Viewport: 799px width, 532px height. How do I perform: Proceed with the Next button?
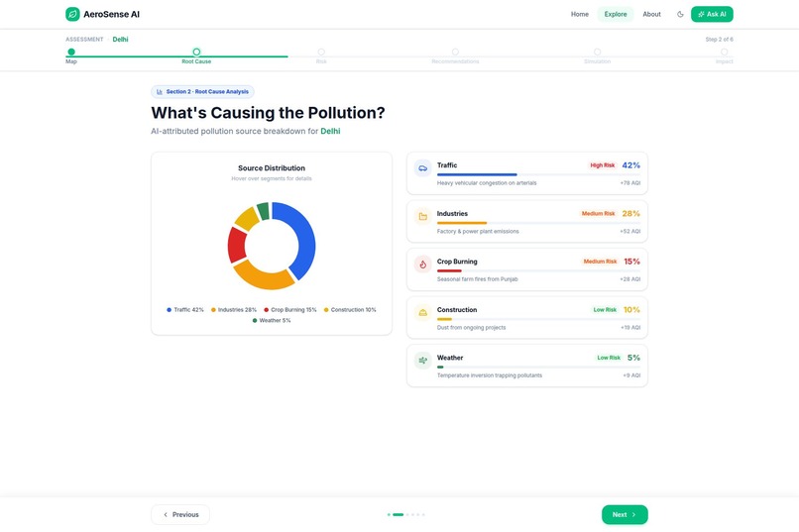[625, 515]
